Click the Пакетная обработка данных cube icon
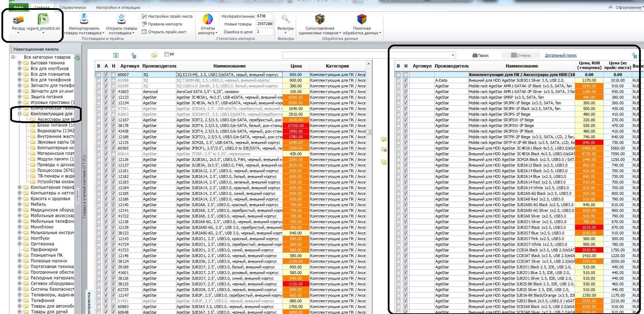The image size is (644, 314). (362, 19)
